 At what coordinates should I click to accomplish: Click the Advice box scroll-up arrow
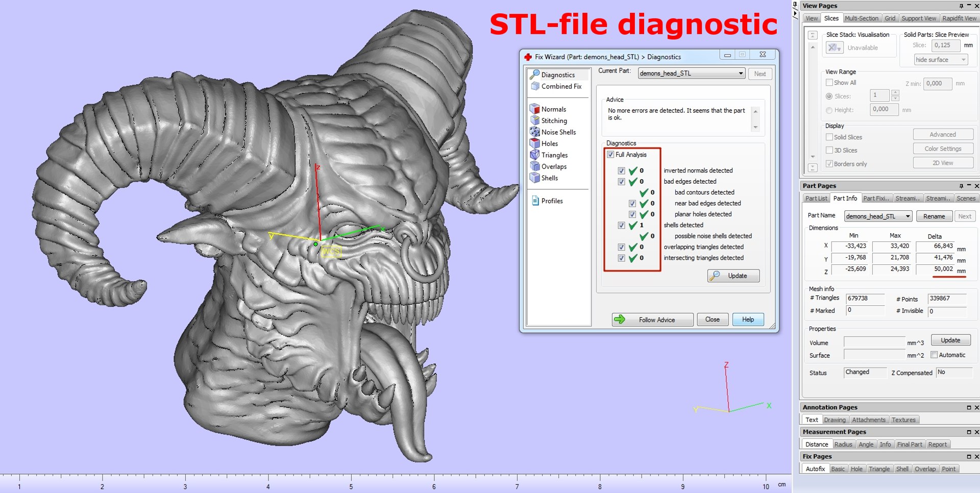click(x=755, y=111)
